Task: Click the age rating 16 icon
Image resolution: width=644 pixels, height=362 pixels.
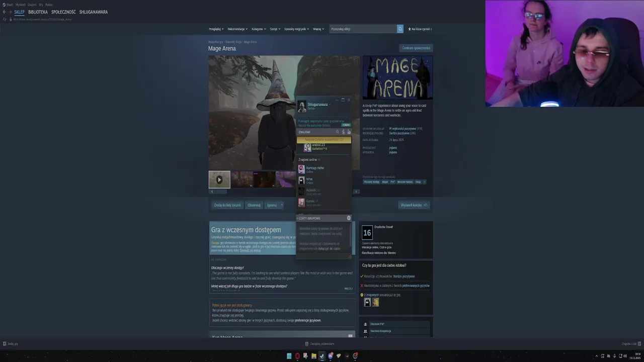Action: (x=367, y=232)
